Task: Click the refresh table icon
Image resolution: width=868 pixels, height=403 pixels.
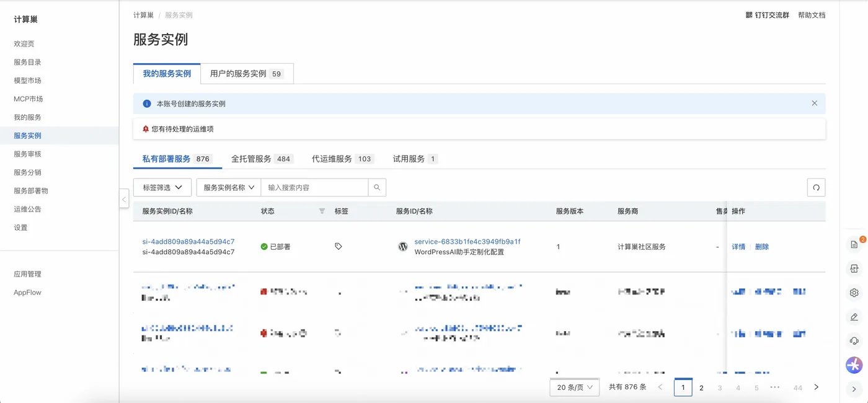Action: click(x=816, y=187)
